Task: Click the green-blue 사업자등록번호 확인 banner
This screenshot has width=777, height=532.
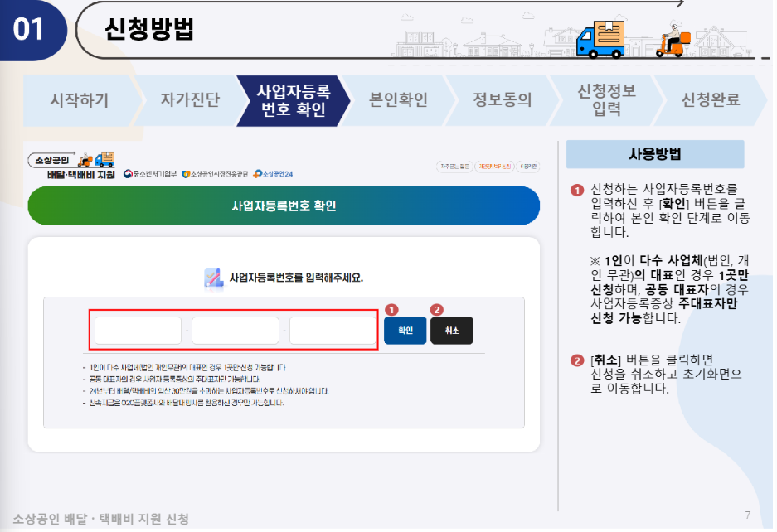Action: 284,206
